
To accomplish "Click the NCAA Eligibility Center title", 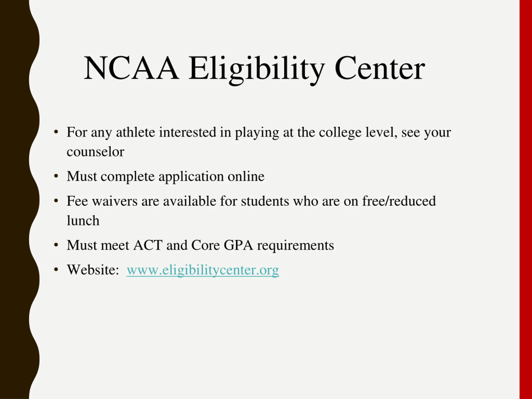I will (x=254, y=69).
